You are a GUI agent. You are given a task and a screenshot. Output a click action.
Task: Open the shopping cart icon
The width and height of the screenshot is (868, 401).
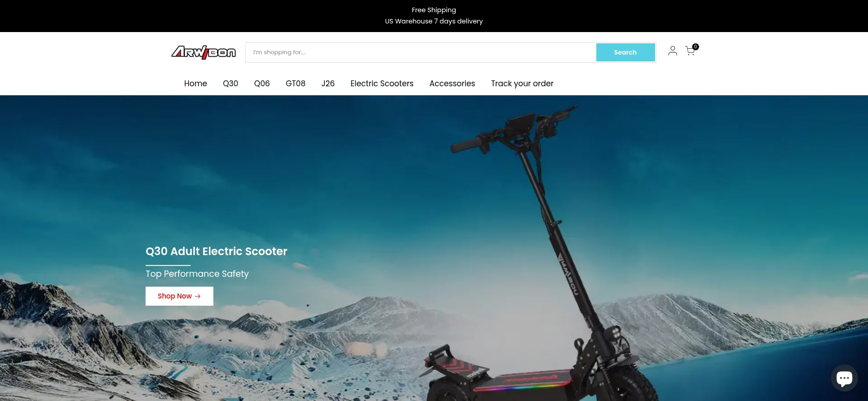click(x=689, y=51)
